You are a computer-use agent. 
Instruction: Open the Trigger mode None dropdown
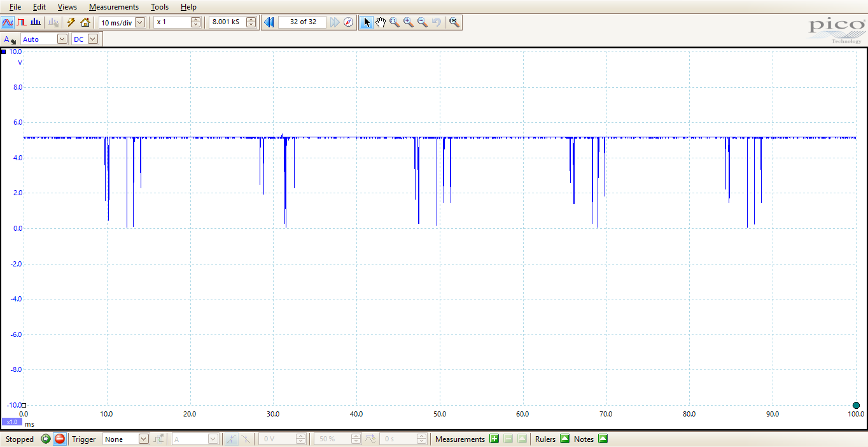click(x=143, y=439)
